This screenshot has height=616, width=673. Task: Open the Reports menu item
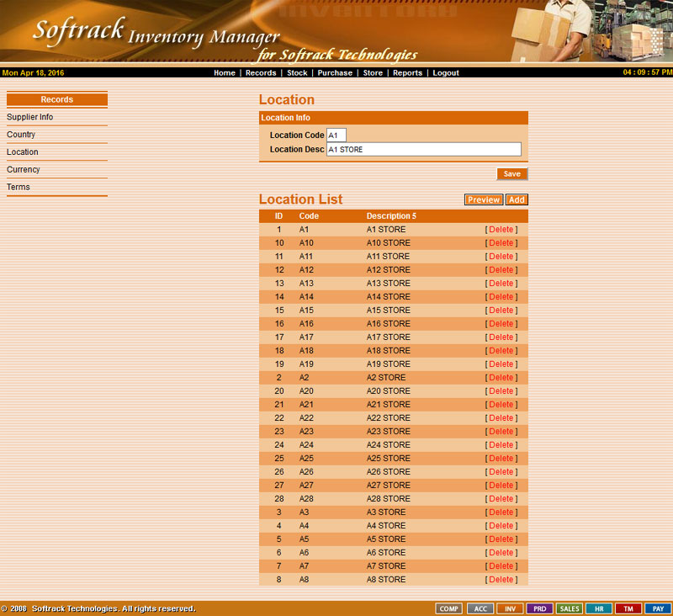(407, 73)
